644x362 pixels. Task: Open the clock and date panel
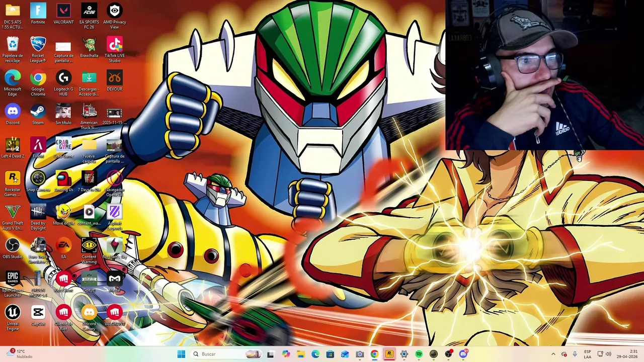627,354
